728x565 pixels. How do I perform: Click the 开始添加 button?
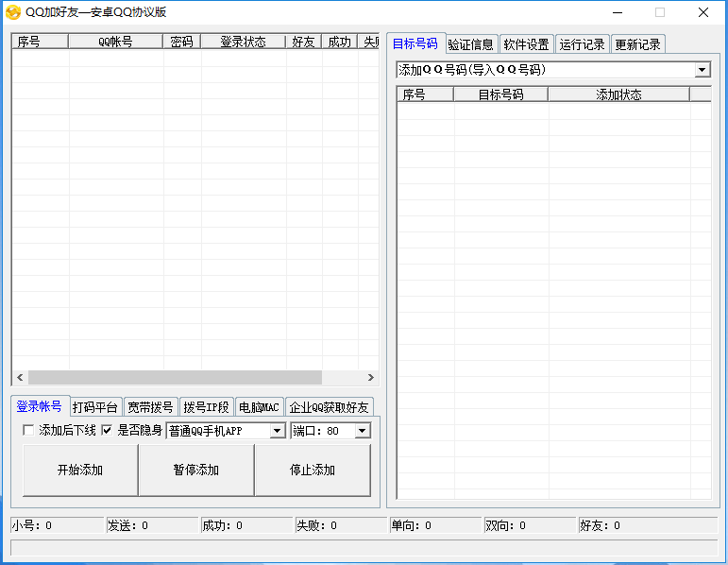click(80, 470)
